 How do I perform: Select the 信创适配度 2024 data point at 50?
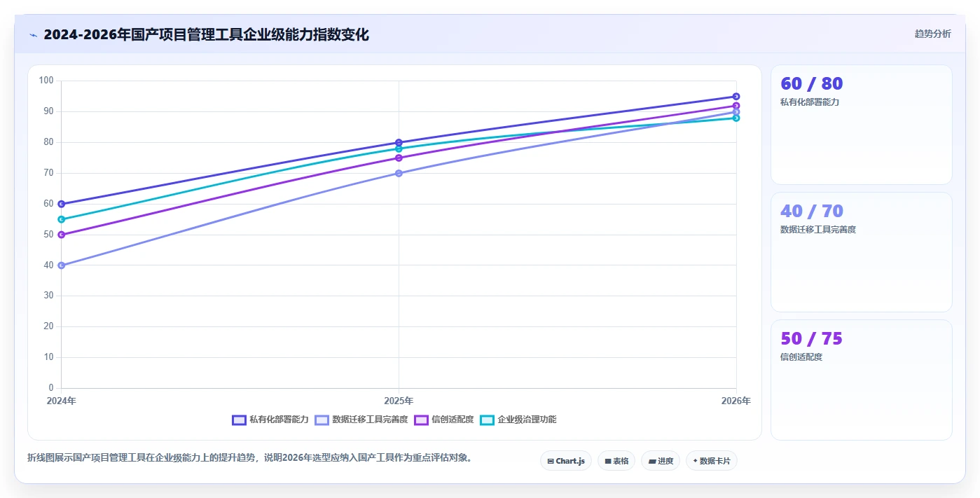[62, 235]
